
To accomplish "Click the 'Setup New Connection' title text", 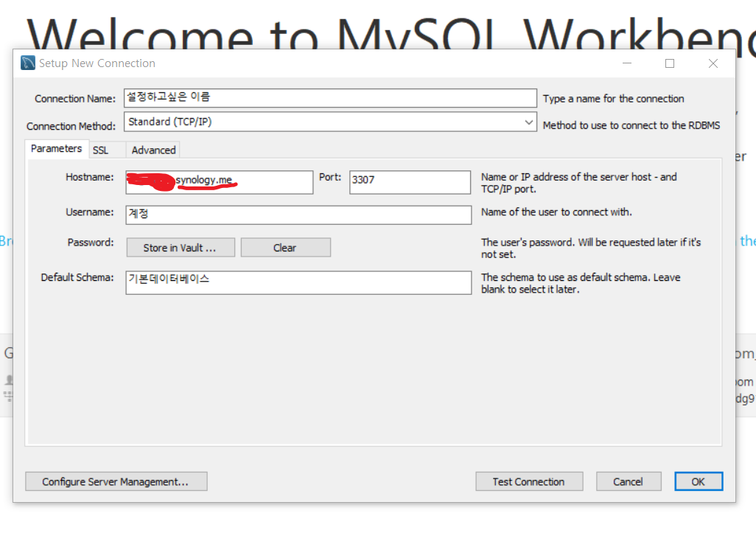I will pyautogui.click(x=97, y=63).
